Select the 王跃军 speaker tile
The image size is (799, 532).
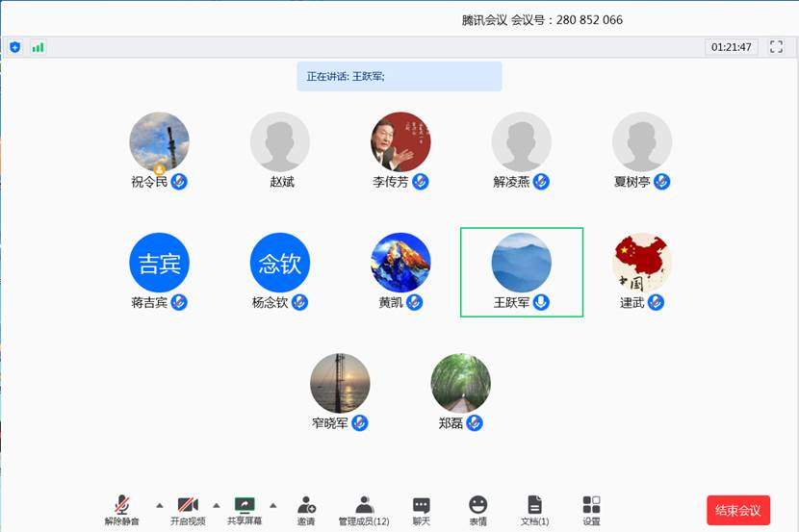click(521, 271)
